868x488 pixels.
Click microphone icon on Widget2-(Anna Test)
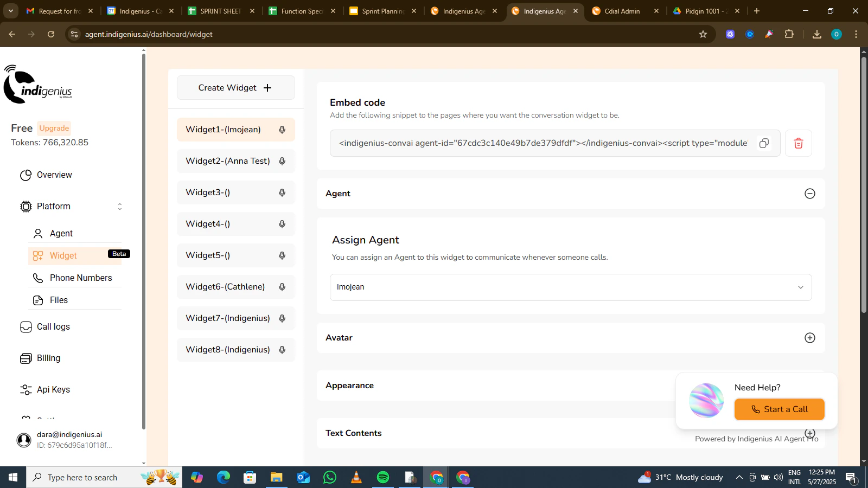point(282,161)
